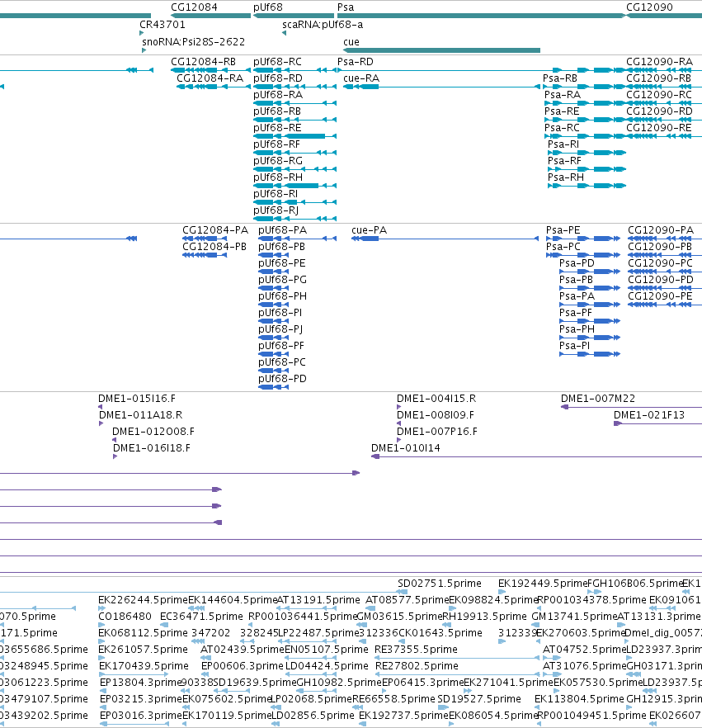Select the DME1-008I09.F label

click(436, 415)
